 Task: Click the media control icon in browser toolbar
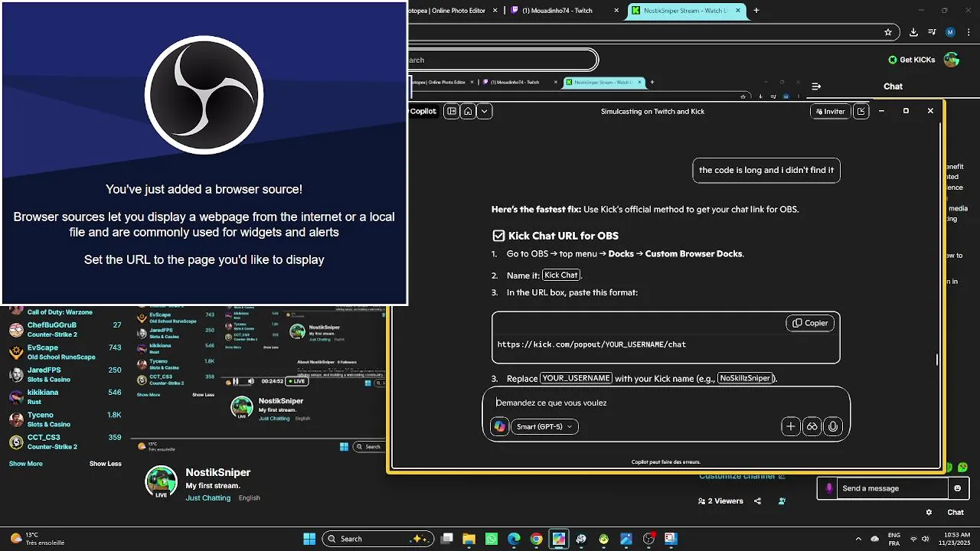pos(932,32)
